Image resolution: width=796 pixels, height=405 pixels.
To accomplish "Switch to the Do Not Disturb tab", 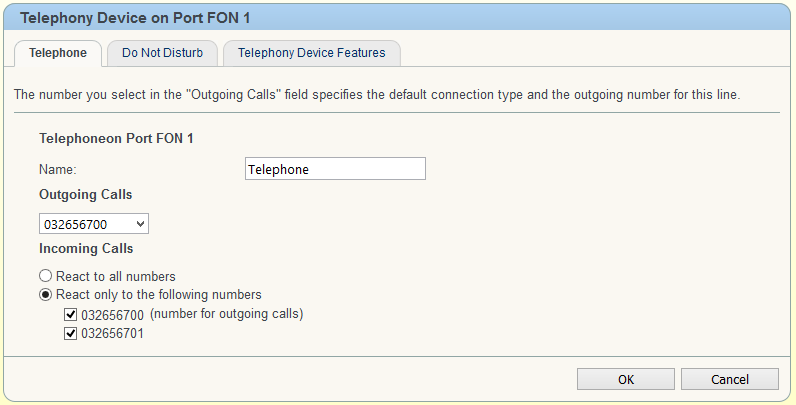I will 162,53.
